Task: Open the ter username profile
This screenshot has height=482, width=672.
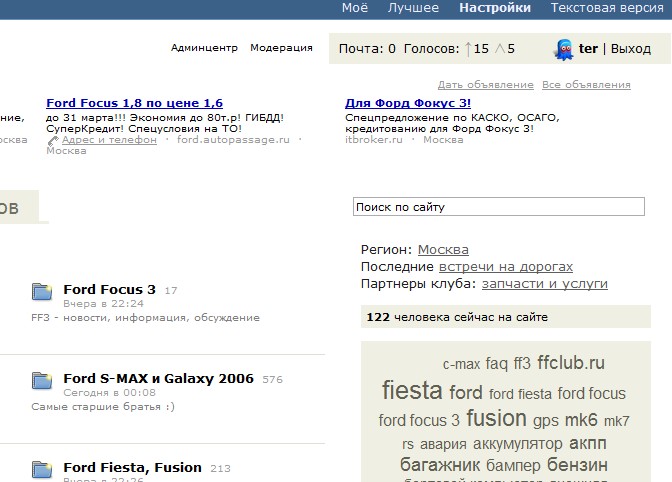Action: click(588, 49)
